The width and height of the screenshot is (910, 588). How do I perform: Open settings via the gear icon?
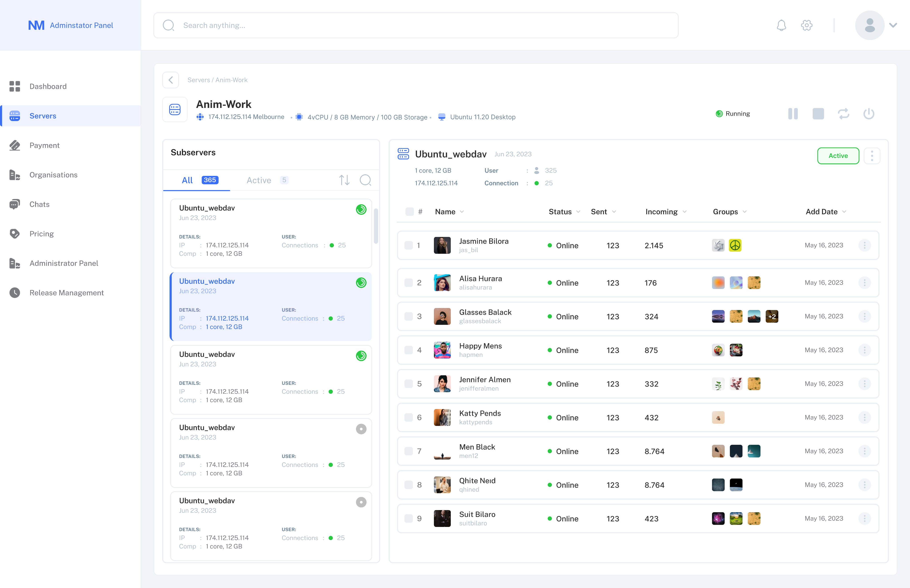pyautogui.click(x=806, y=25)
